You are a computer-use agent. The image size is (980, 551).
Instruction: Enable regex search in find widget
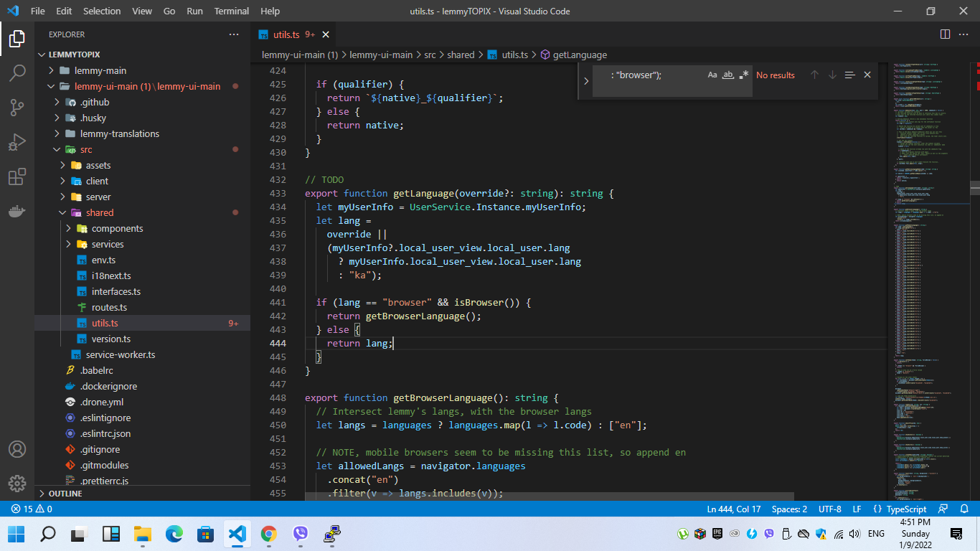point(743,75)
